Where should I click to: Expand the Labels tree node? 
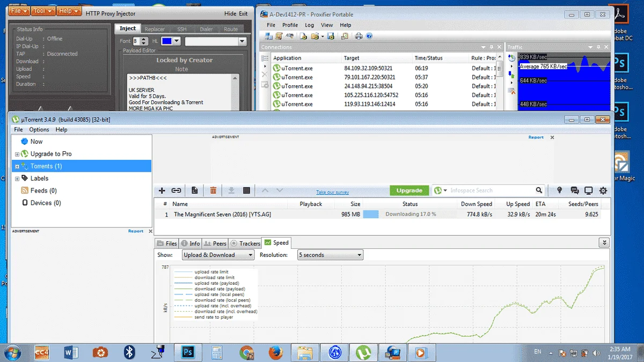click(17, 179)
